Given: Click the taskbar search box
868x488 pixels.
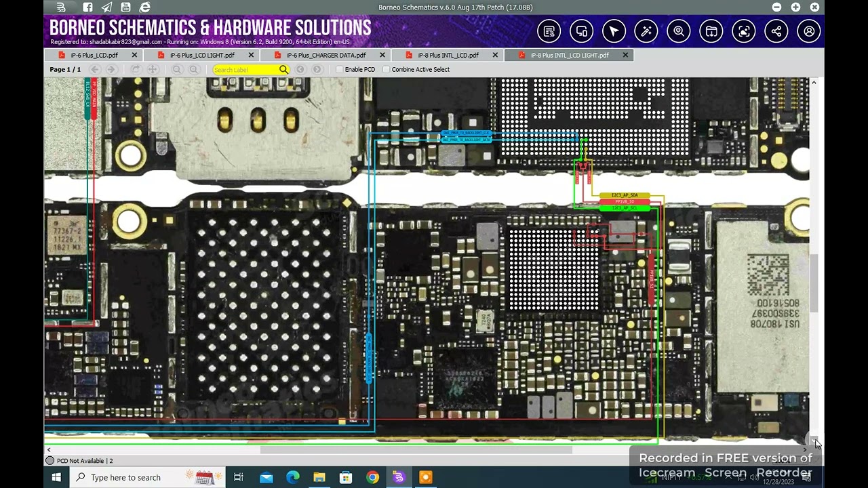Looking at the screenshot, I should (147, 478).
